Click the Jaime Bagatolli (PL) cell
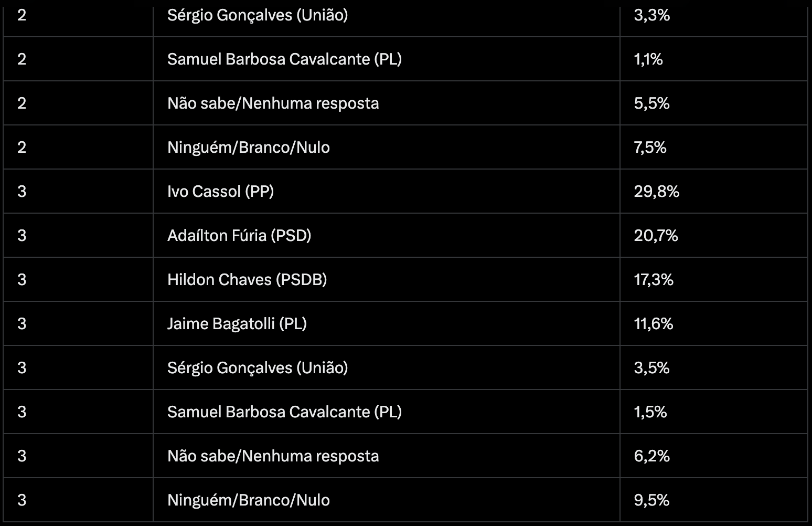This screenshot has height=526, width=812. pyautogui.click(x=237, y=323)
